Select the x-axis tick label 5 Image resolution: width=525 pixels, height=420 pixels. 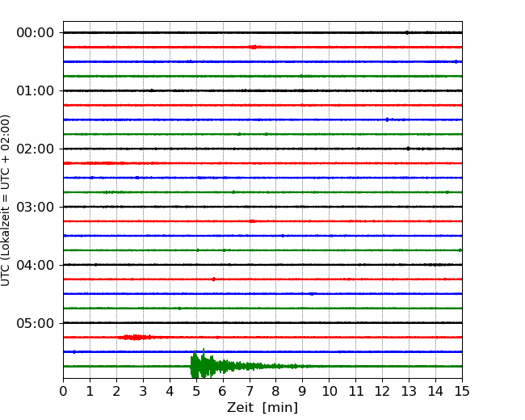point(196,391)
